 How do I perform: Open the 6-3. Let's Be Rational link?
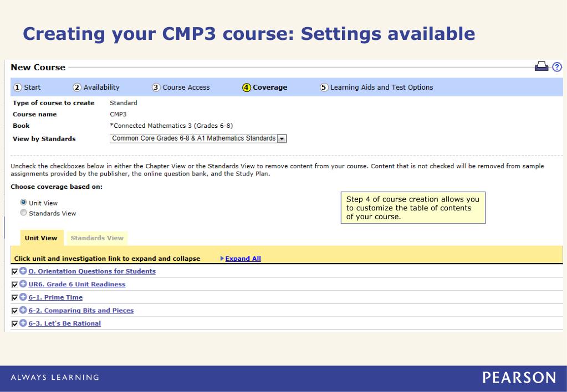tap(65, 323)
